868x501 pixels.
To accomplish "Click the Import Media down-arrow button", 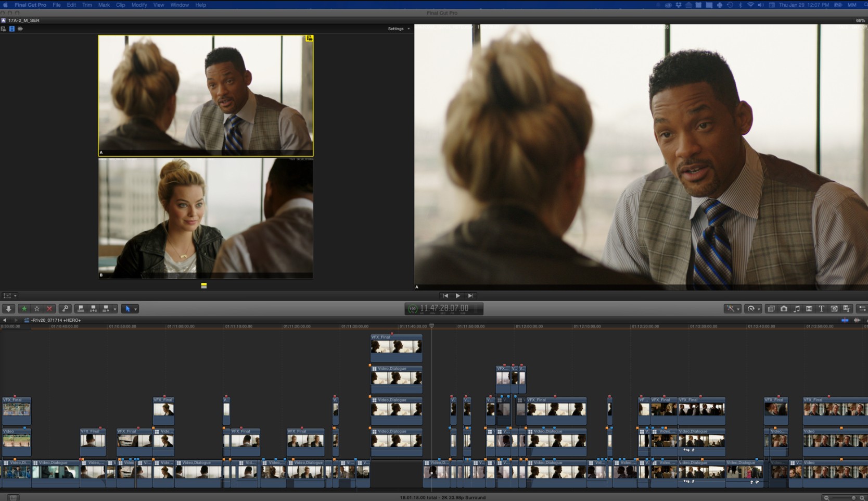I will tap(8, 309).
